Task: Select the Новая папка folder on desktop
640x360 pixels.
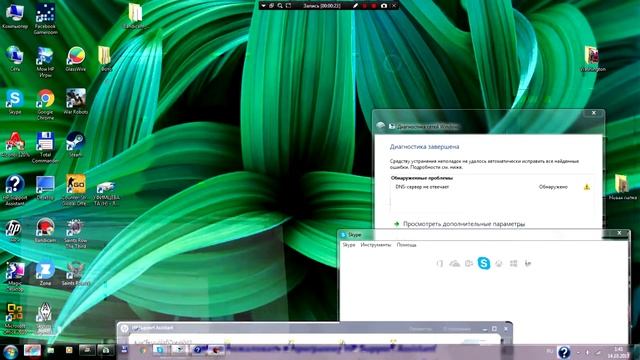Action: 622,187
